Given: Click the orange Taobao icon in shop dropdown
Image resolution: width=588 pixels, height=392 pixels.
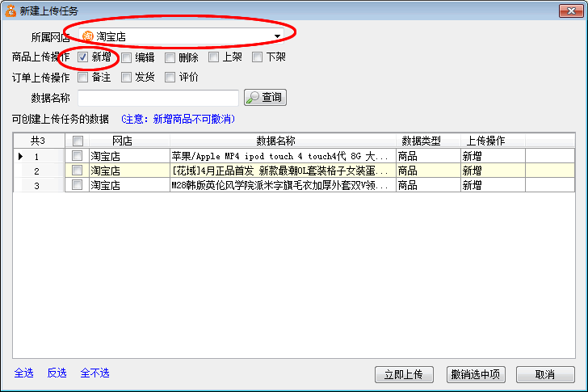Looking at the screenshot, I should (87, 36).
